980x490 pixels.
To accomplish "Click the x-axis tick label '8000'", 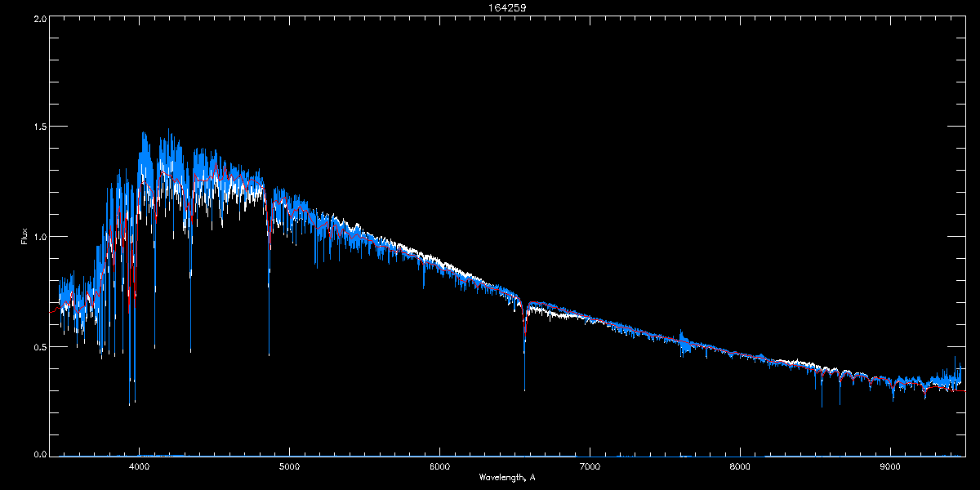I will click(740, 466).
